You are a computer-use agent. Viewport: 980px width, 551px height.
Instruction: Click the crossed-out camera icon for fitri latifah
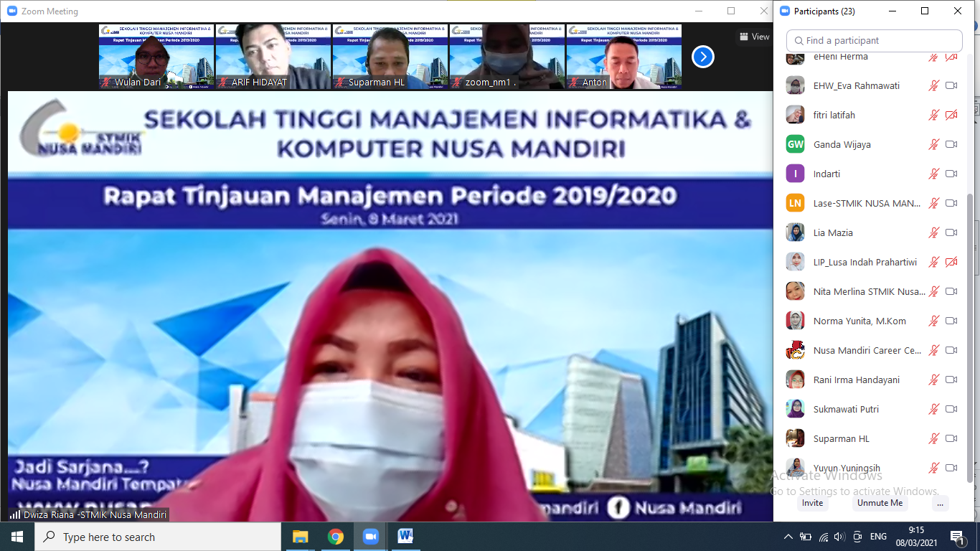pyautogui.click(x=951, y=115)
